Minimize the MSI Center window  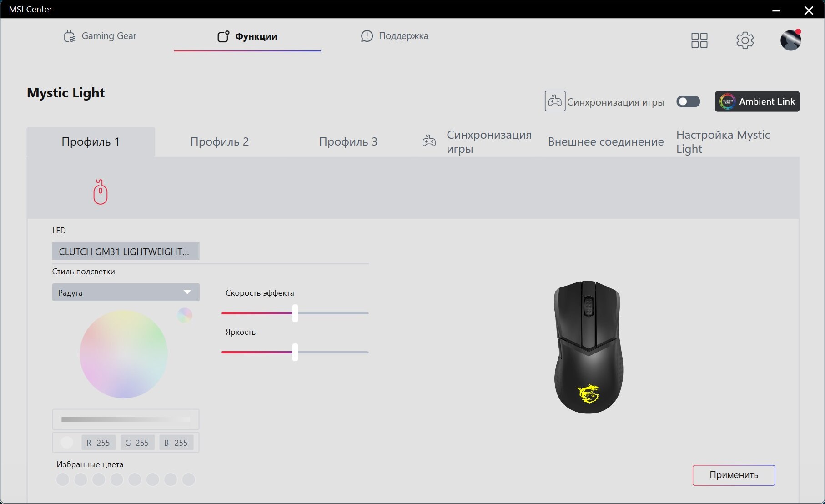(x=776, y=10)
